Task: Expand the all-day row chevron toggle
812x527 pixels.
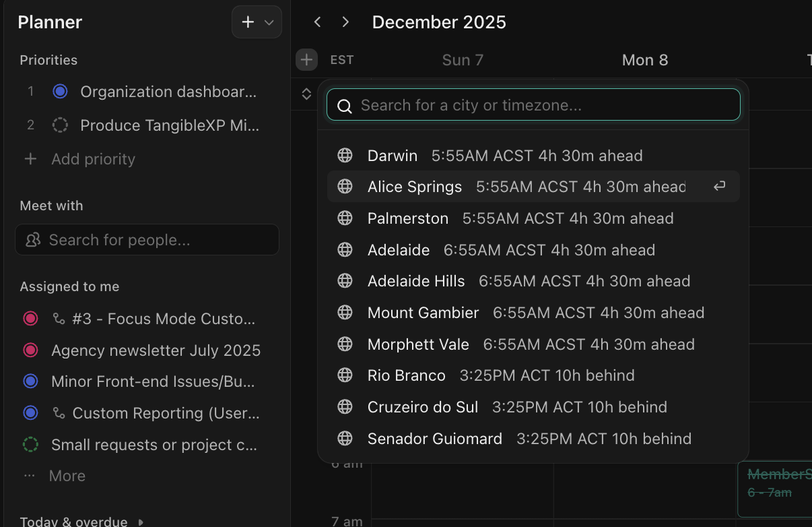Action: [x=306, y=94]
